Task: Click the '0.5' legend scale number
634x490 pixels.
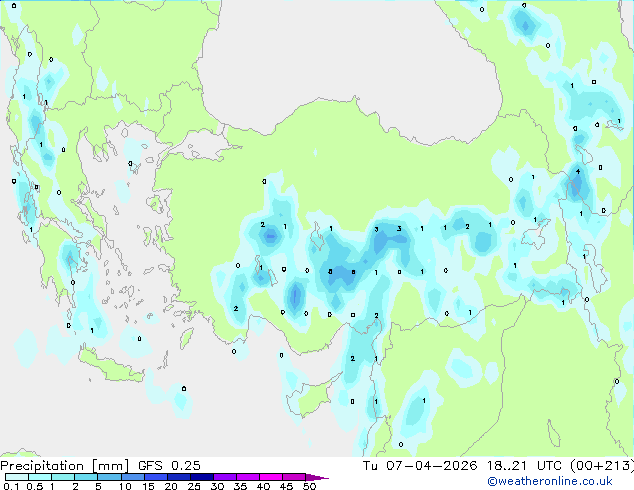Action: tap(35, 486)
